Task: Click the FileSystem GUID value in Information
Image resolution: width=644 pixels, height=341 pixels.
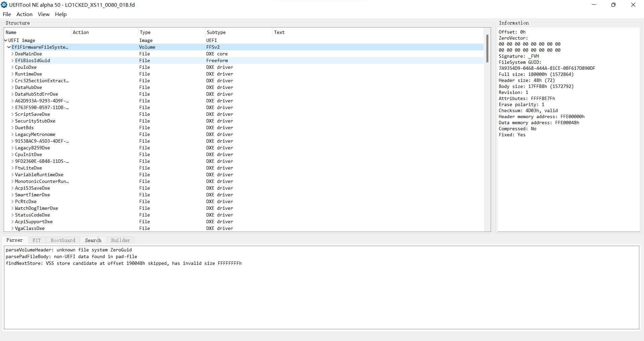Action: coord(547,68)
